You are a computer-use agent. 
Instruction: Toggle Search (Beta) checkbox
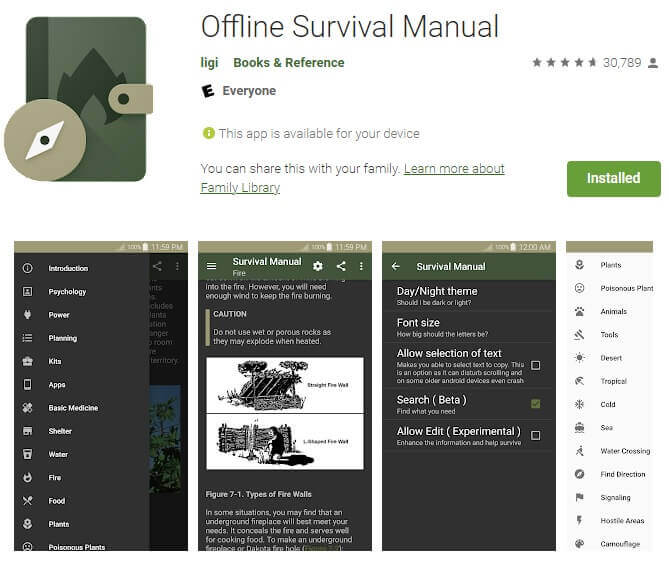click(535, 403)
